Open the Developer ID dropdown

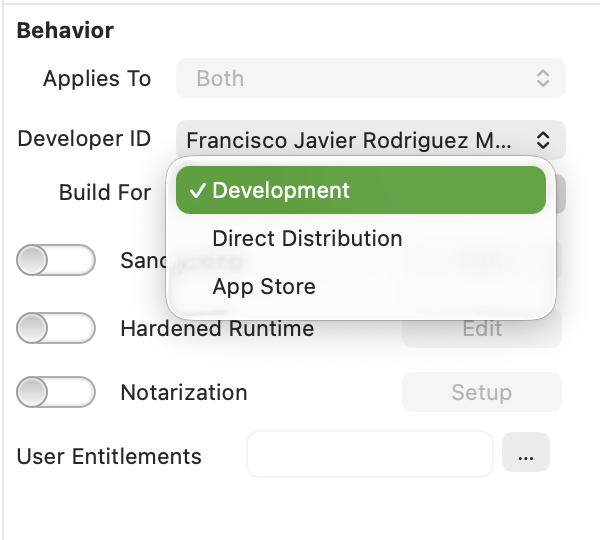pyautogui.click(x=370, y=140)
